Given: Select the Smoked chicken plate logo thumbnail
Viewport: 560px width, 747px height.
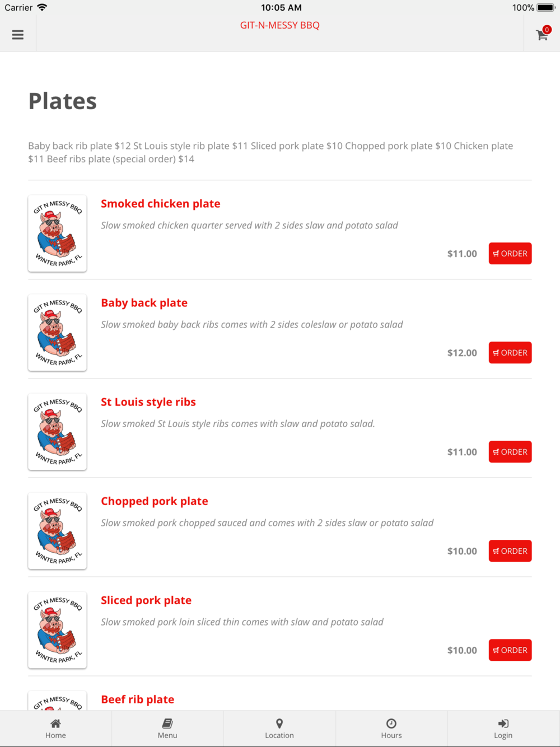Looking at the screenshot, I should [x=58, y=234].
